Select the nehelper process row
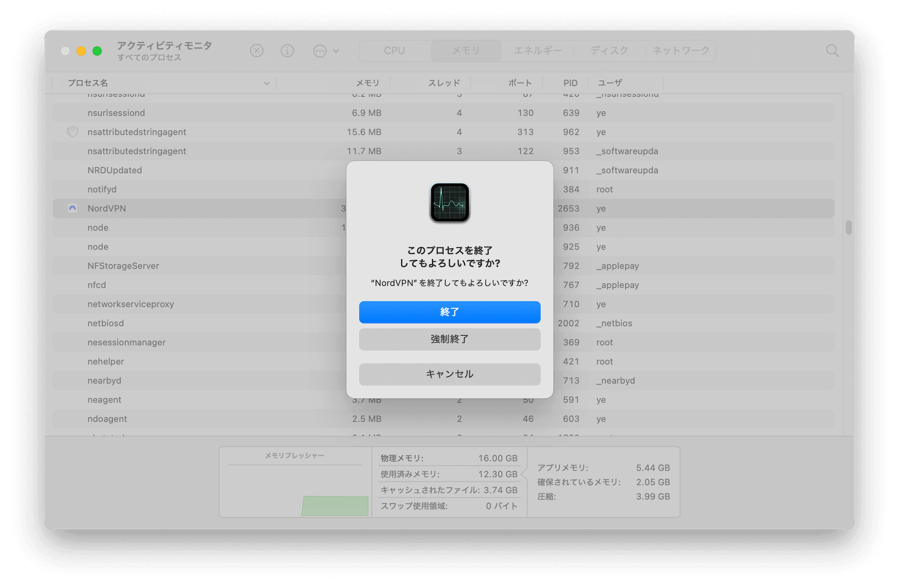 (444, 361)
